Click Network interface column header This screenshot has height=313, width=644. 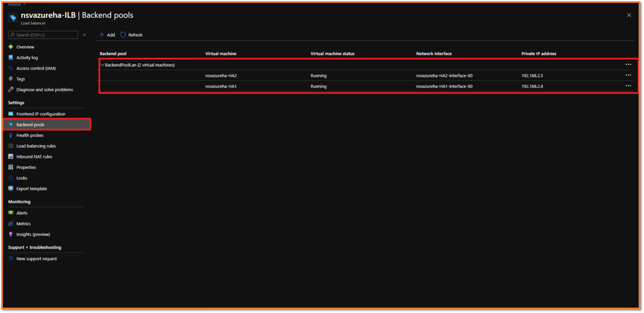pos(434,54)
